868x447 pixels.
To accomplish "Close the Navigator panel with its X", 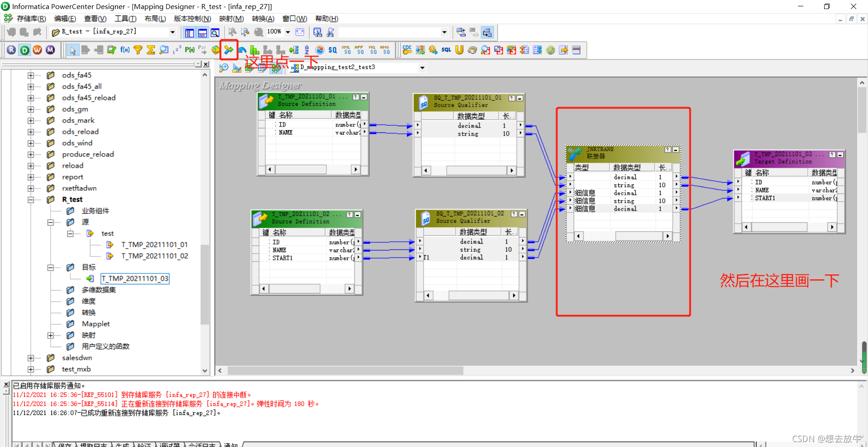I will [x=206, y=64].
